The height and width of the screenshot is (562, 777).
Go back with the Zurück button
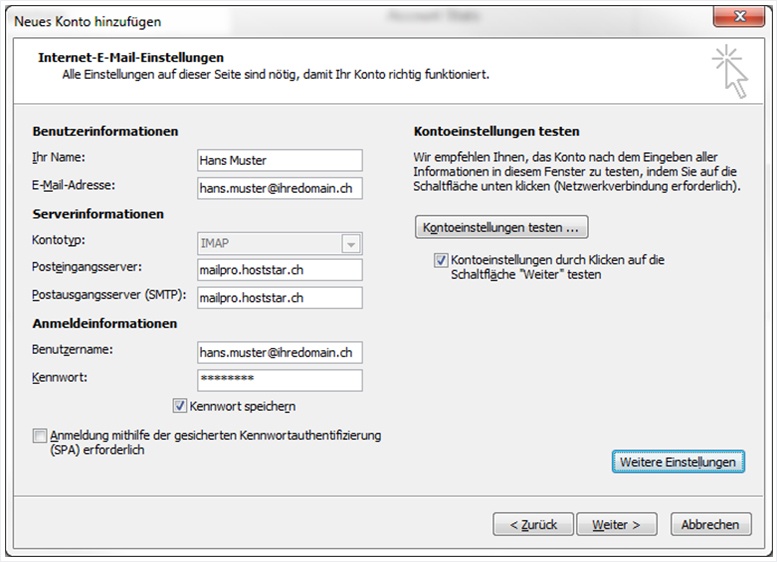pos(533,524)
